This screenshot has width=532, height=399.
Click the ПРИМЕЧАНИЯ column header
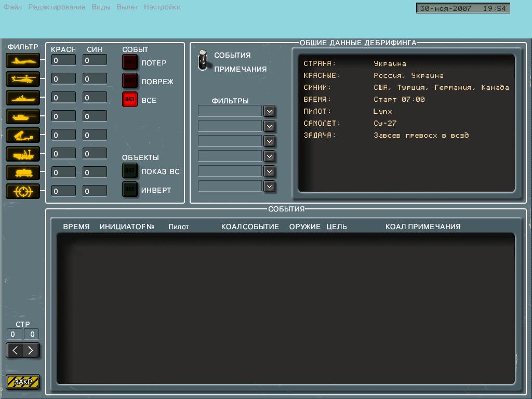(434, 227)
